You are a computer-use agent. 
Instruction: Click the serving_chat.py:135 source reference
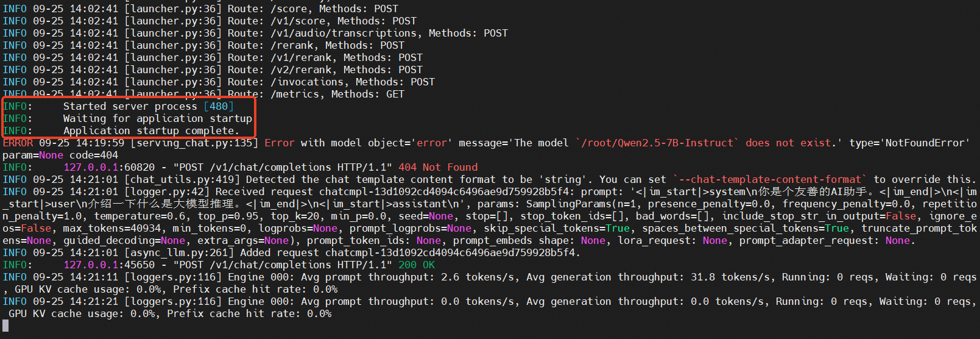[x=194, y=143]
